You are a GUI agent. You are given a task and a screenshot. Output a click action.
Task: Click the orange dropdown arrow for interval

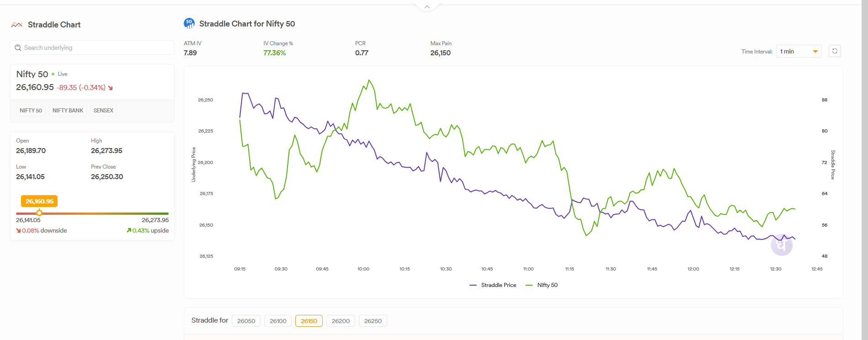click(x=815, y=52)
